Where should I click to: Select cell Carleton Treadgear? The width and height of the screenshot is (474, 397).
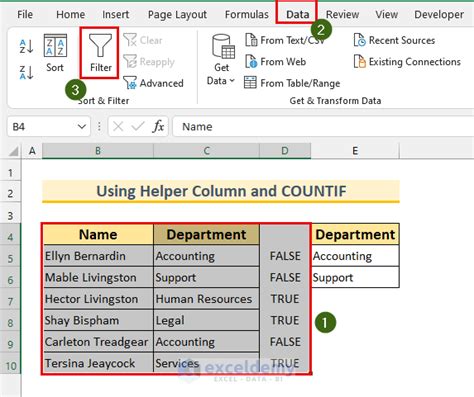pos(98,342)
